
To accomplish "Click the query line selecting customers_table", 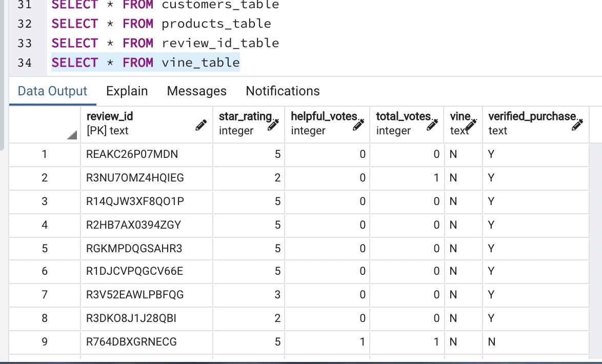I will point(164,5).
